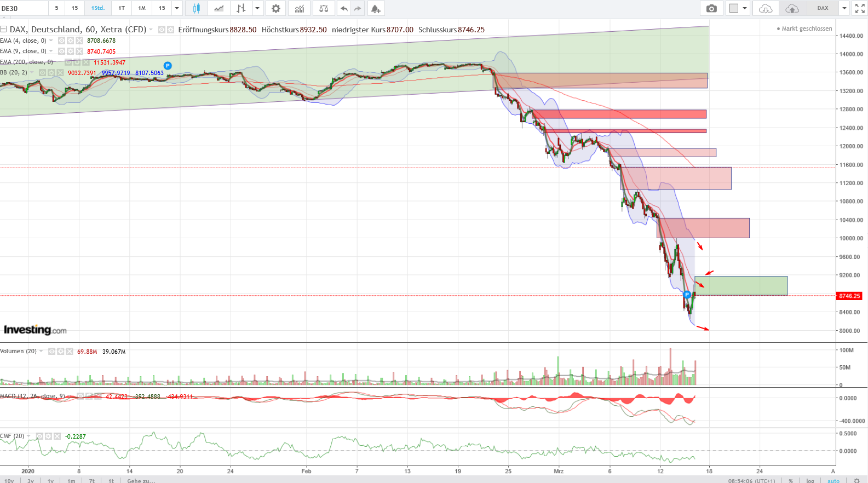Click the DAX layout name button
The width and height of the screenshot is (868, 483).
click(x=823, y=8)
